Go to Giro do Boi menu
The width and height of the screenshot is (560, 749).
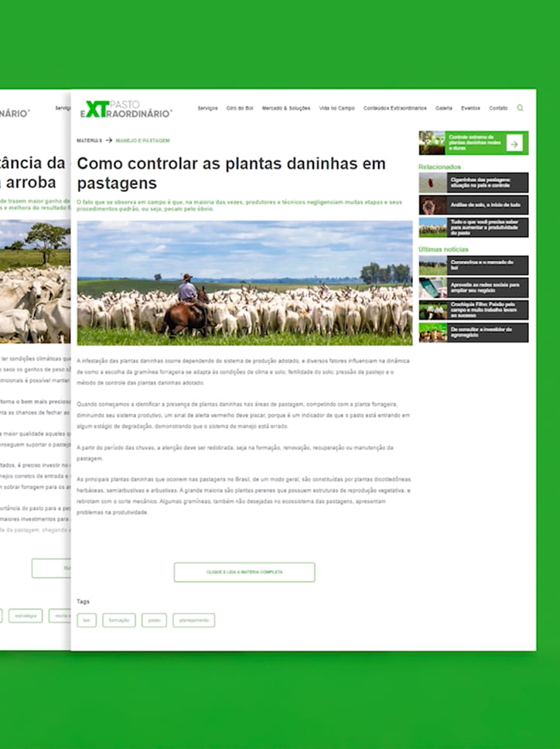[240, 108]
